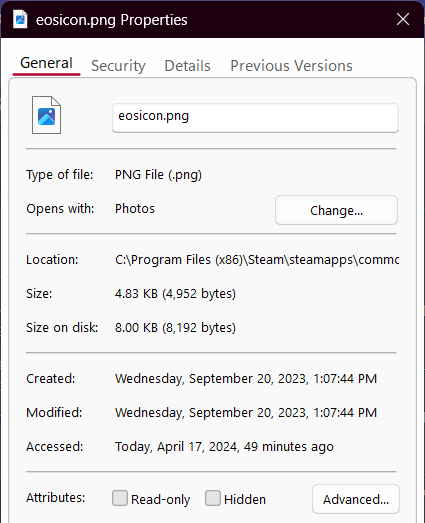The width and height of the screenshot is (425, 523).
Task: Click the Opens with Photos text
Action: click(x=135, y=209)
